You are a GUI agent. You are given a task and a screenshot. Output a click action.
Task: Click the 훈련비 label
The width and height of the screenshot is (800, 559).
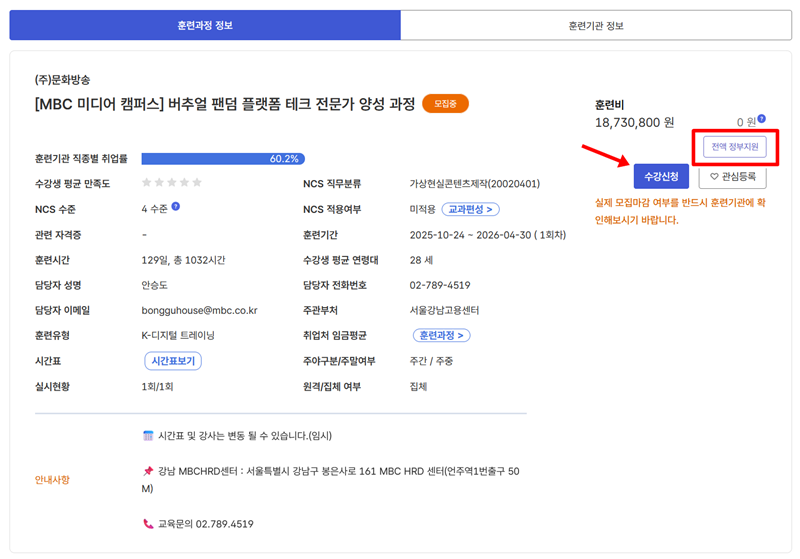pyautogui.click(x=609, y=105)
